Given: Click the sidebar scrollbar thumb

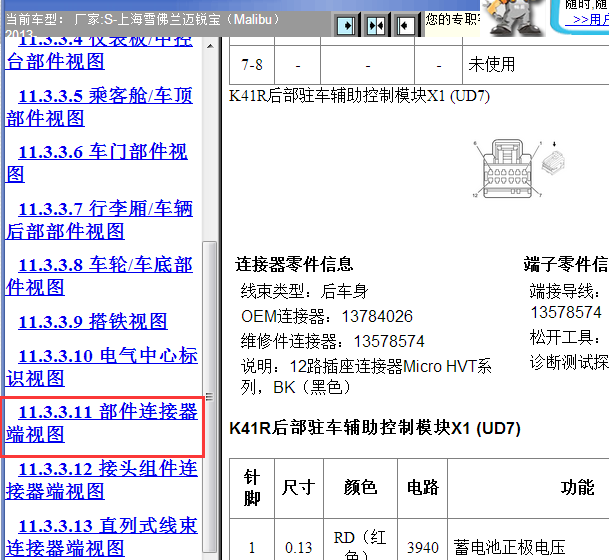Looking at the screenshot, I should 210,396.
